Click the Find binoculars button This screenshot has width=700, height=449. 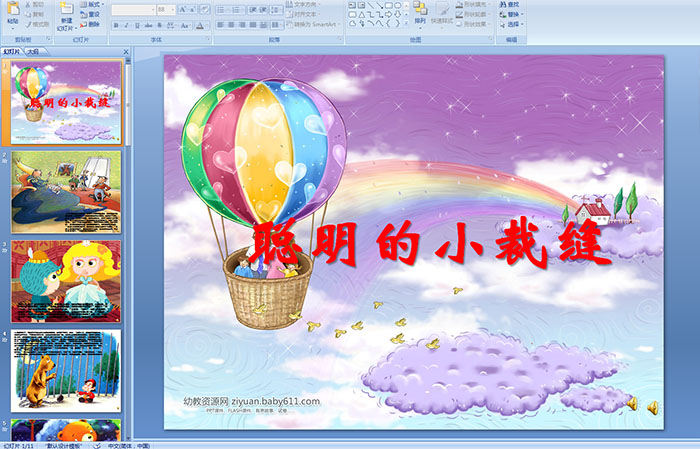[x=509, y=4]
